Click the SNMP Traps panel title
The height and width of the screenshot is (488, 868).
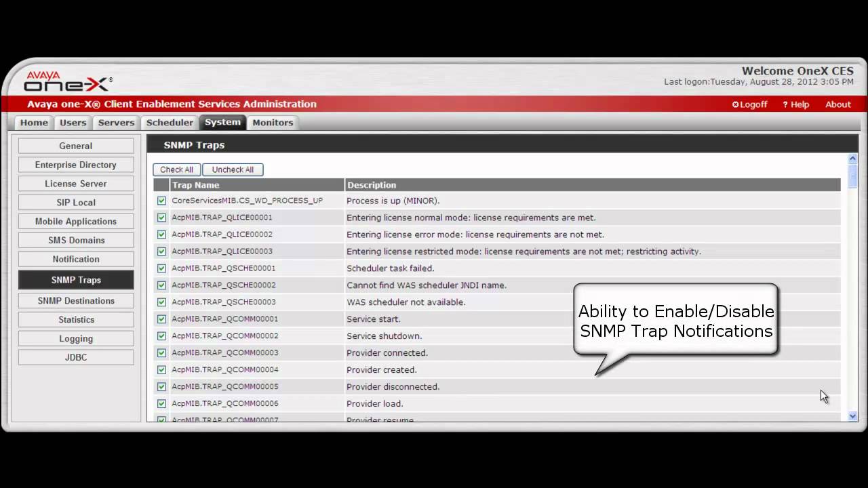pyautogui.click(x=194, y=145)
